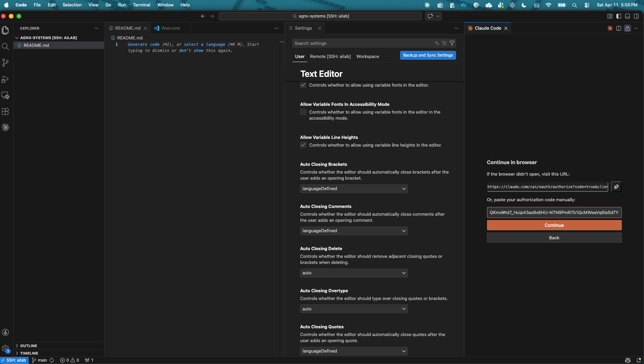Open Remote Explorer view
Screen dimensions: 644x364
(5, 95)
